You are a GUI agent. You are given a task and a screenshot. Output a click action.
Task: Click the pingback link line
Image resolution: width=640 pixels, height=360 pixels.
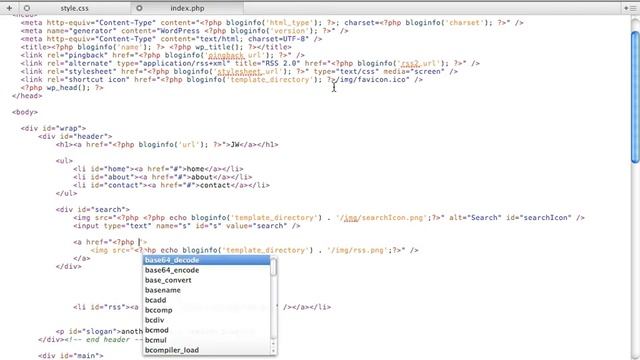(x=162, y=55)
